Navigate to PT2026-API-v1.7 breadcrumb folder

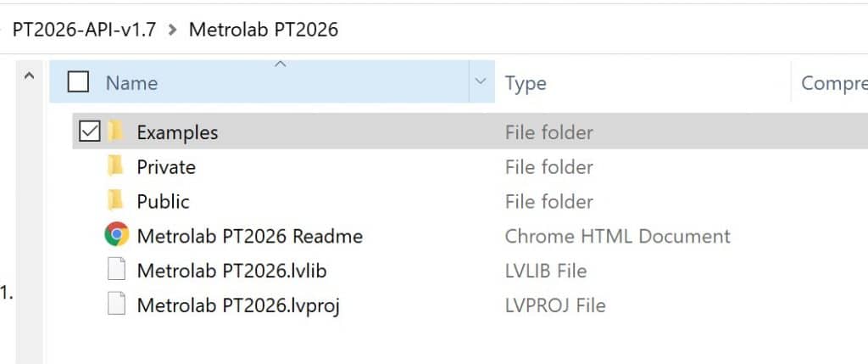coord(84,30)
